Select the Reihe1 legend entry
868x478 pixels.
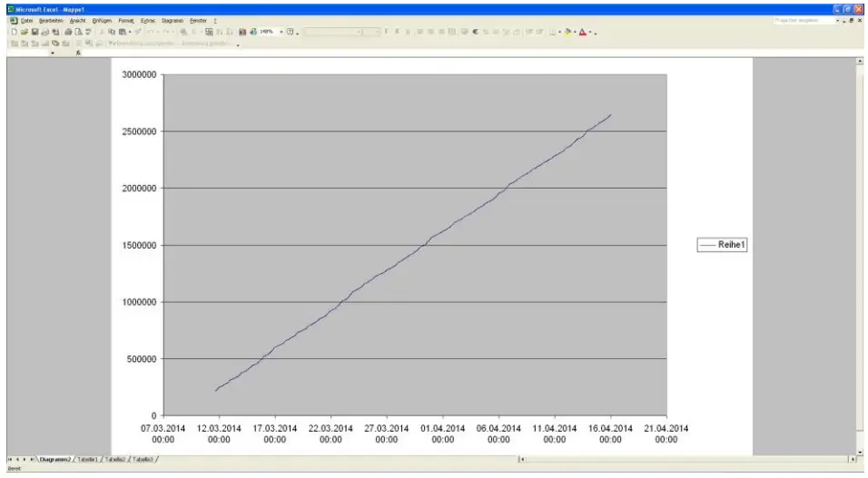[x=722, y=245]
